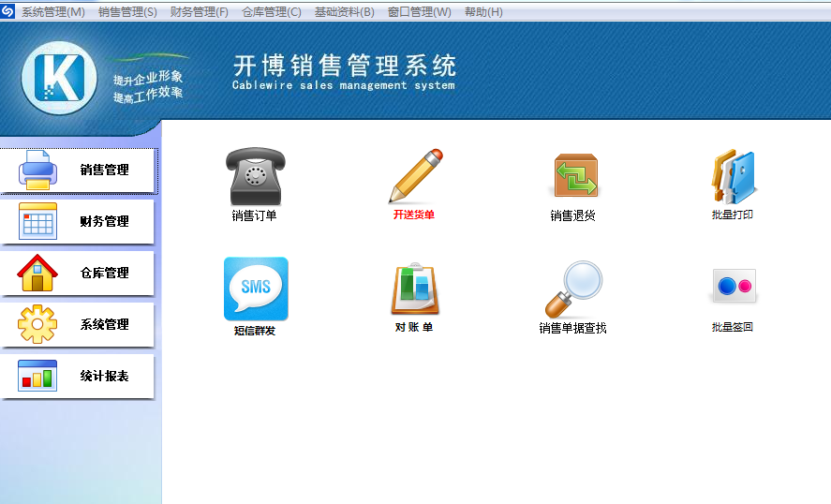831x504 pixels.
Task: Click the 批量打印 label text
Action: pyautogui.click(x=733, y=215)
